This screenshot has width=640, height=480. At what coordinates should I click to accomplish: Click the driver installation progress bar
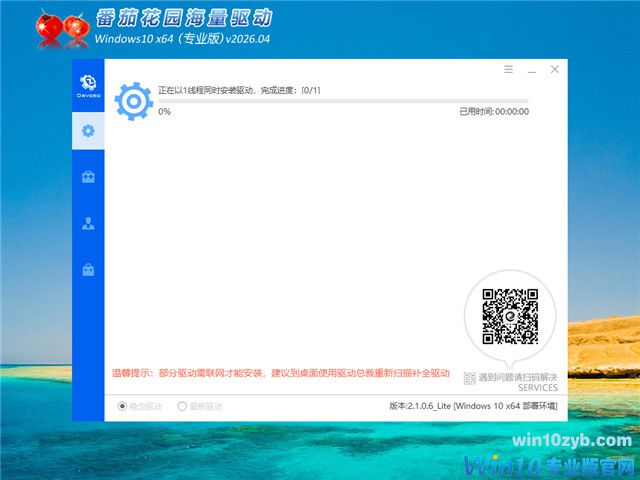(343, 101)
